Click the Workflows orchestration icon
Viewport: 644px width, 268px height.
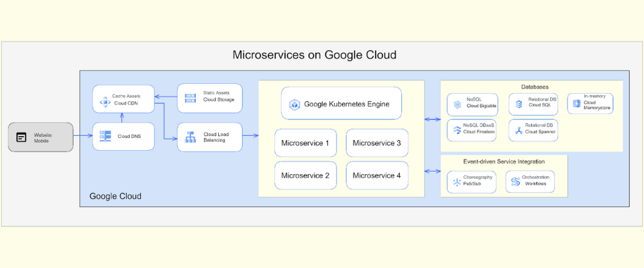coord(516,182)
